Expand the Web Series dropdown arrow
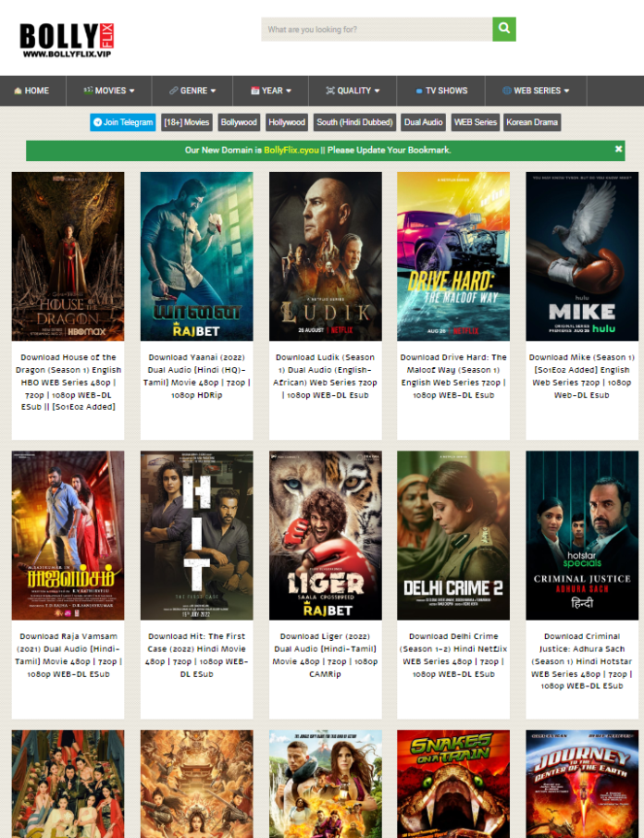This screenshot has width=644, height=838. tap(566, 91)
